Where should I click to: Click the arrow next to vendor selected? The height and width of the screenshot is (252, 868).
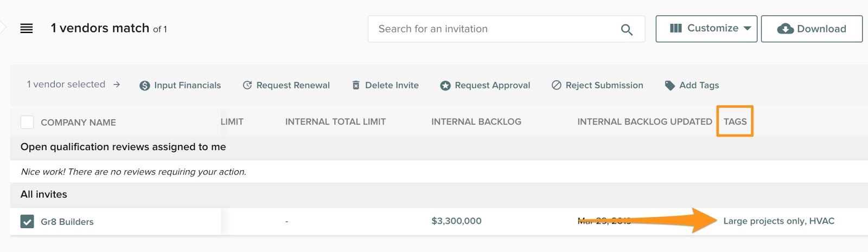pos(117,85)
